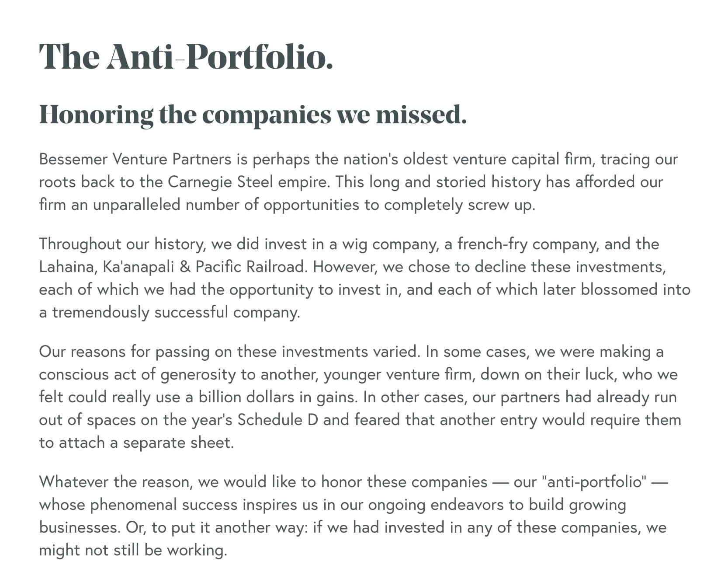Click the words "completely screw up"
The height and width of the screenshot is (565, 728).
pyautogui.click(x=458, y=205)
